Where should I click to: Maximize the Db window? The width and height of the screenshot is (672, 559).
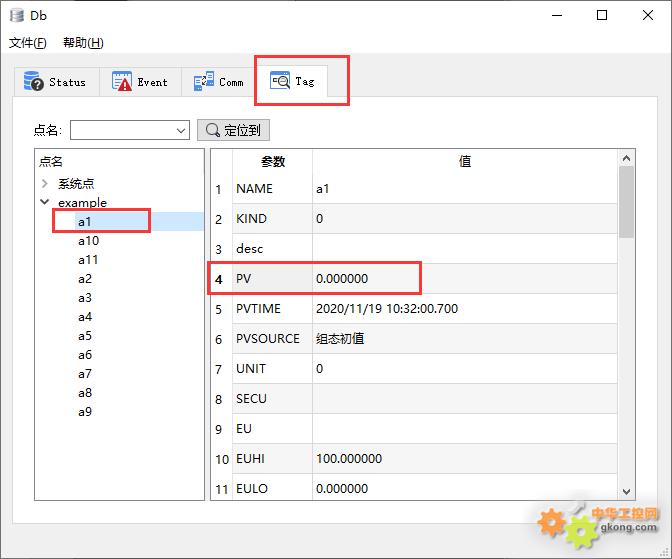click(x=602, y=15)
